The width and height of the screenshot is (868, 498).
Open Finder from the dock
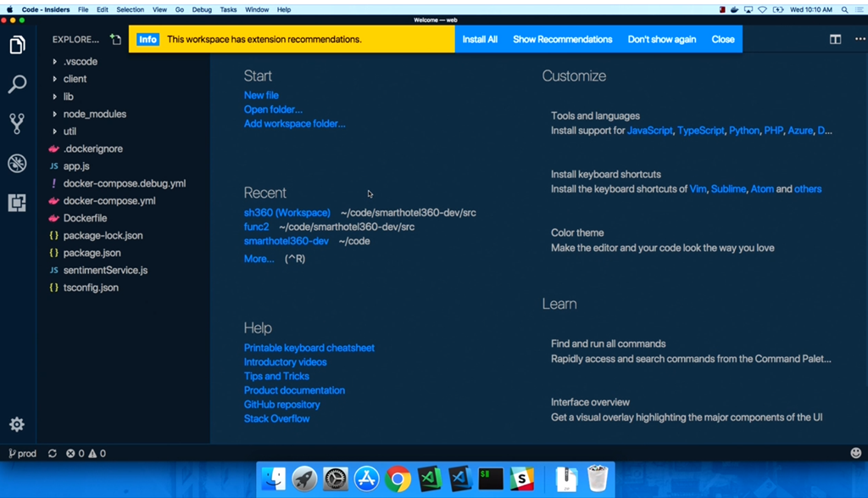pos(274,478)
